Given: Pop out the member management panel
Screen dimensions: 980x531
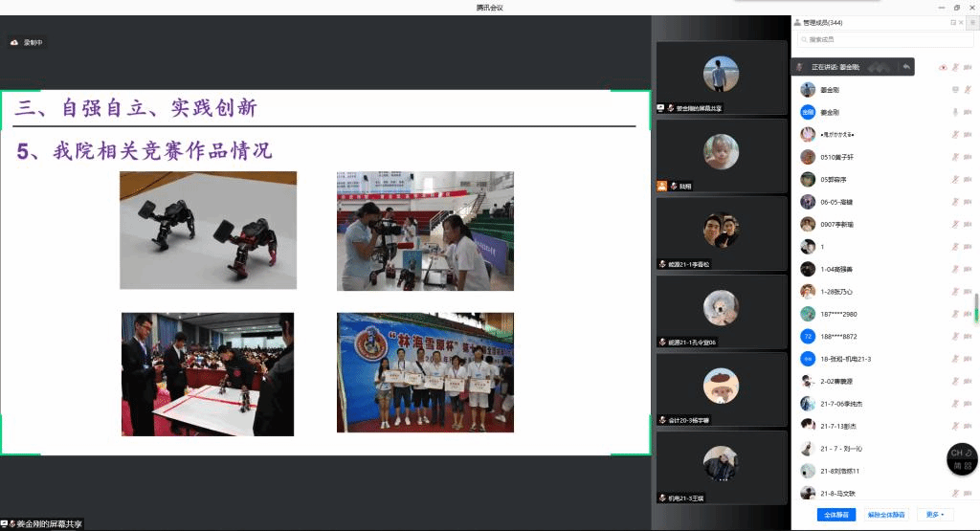Looking at the screenshot, I should click(952, 22).
